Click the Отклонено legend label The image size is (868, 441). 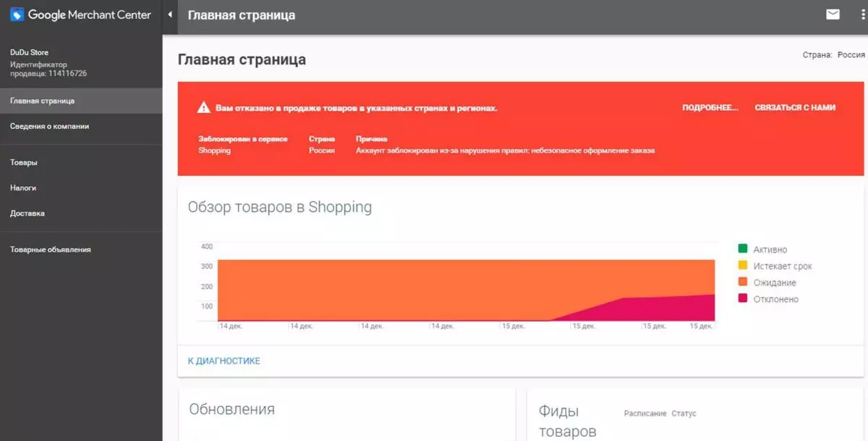coord(775,299)
